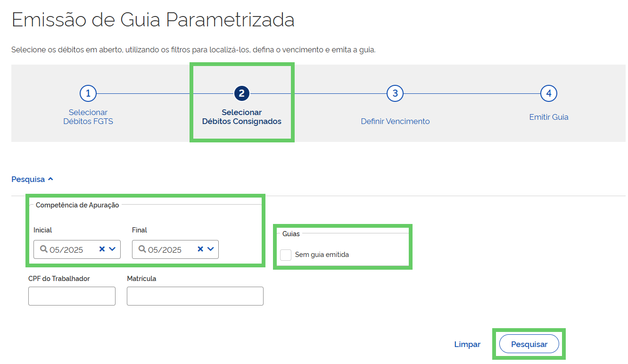Click the Guias legend text
628x364 pixels.
[291, 234]
